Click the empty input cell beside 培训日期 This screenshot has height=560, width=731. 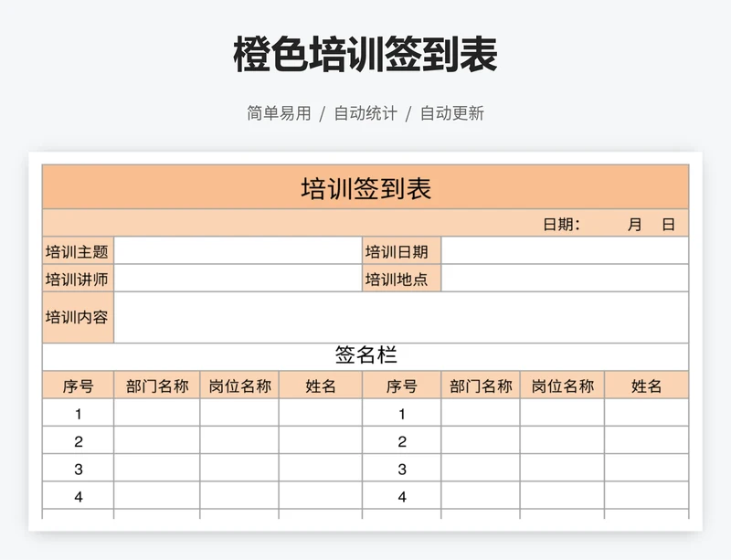pyautogui.click(x=565, y=251)
